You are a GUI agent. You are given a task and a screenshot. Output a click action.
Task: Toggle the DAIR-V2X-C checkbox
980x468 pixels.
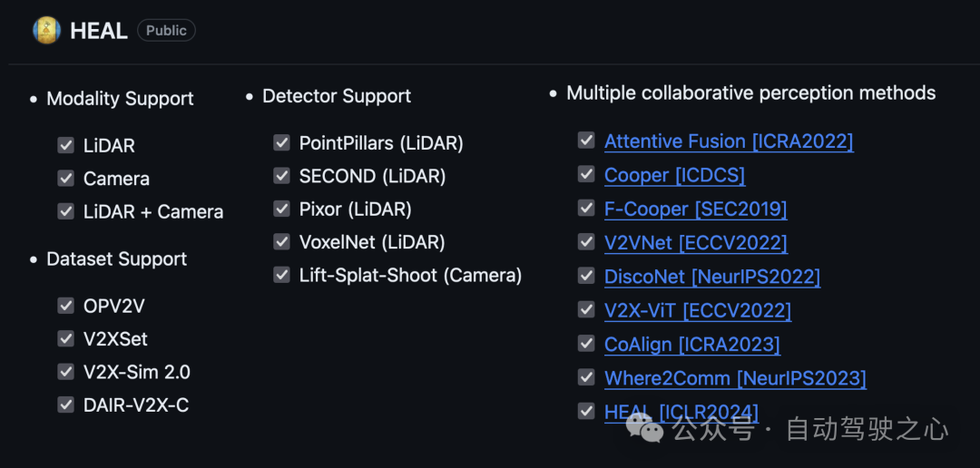click(65, 405)
